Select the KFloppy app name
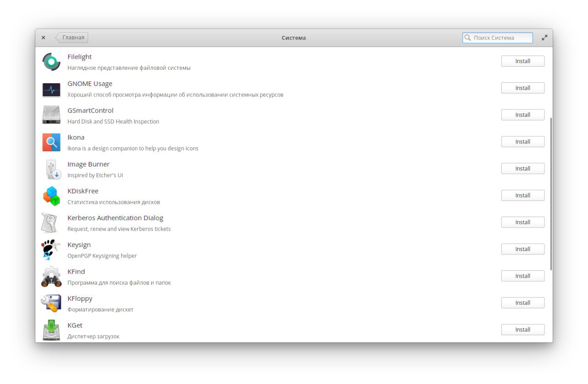The width and height of the screenshot is (588, 384). point(80,298)
